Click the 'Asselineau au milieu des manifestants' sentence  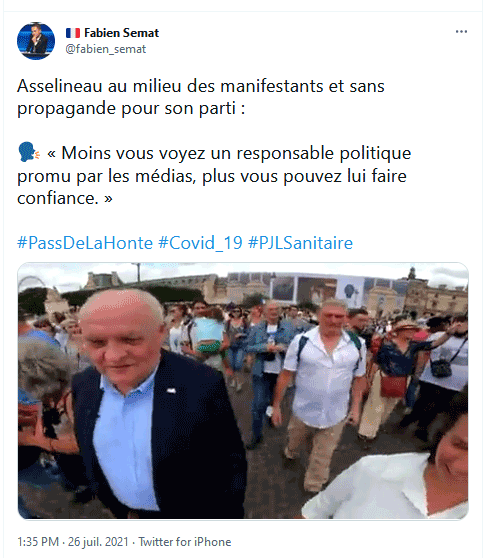[x=201, y=97]
